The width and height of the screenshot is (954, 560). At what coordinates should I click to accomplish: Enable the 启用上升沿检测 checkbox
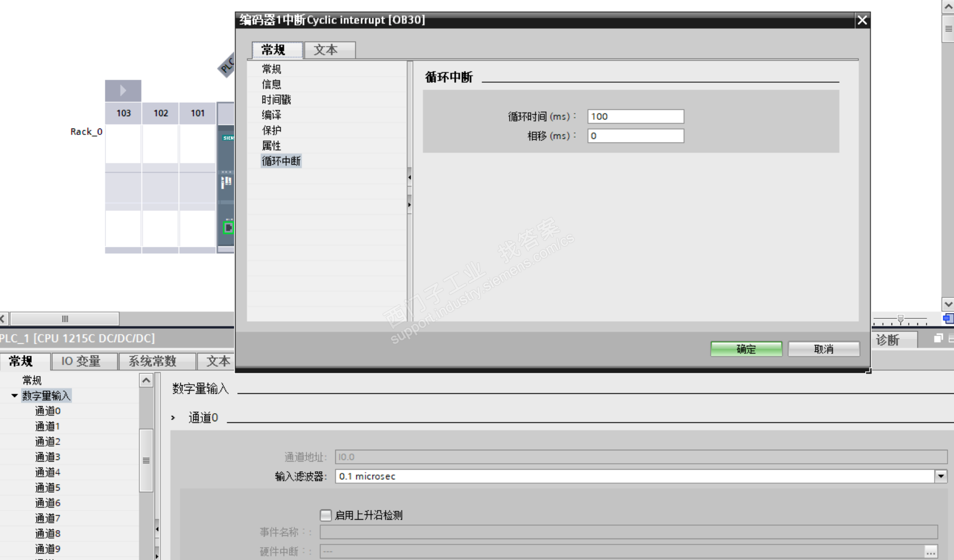326,515
